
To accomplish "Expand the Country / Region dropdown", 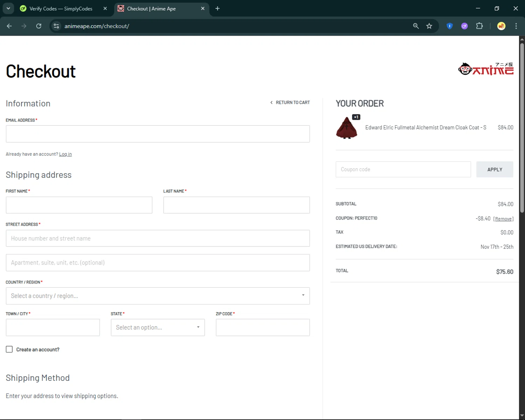I will pyautogui.click(x=158, y=296).
